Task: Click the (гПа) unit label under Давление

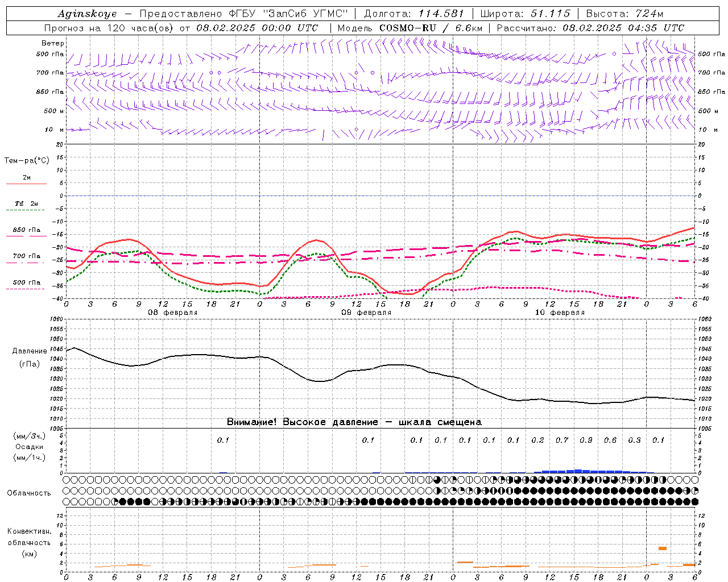Action: tap(30, 364)
